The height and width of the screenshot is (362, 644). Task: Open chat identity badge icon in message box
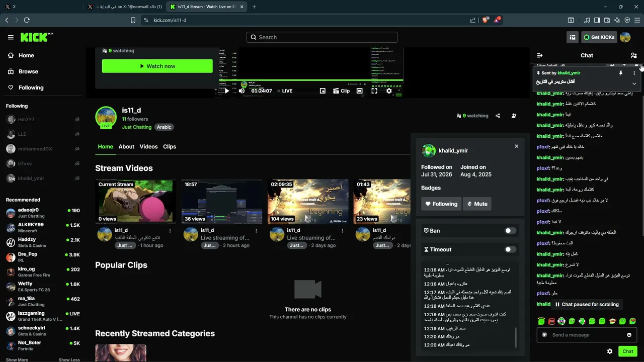click(544, 335)
